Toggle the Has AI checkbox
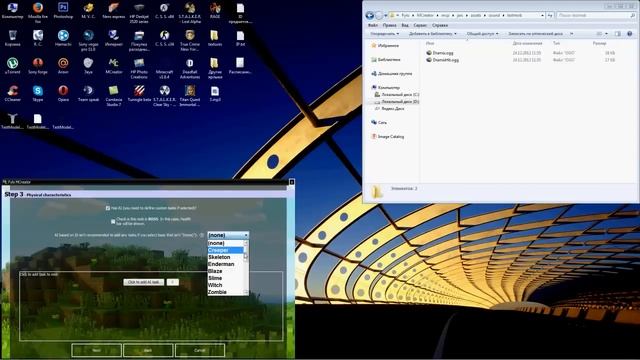Screen dimensions: 640x360 point(108,208)
